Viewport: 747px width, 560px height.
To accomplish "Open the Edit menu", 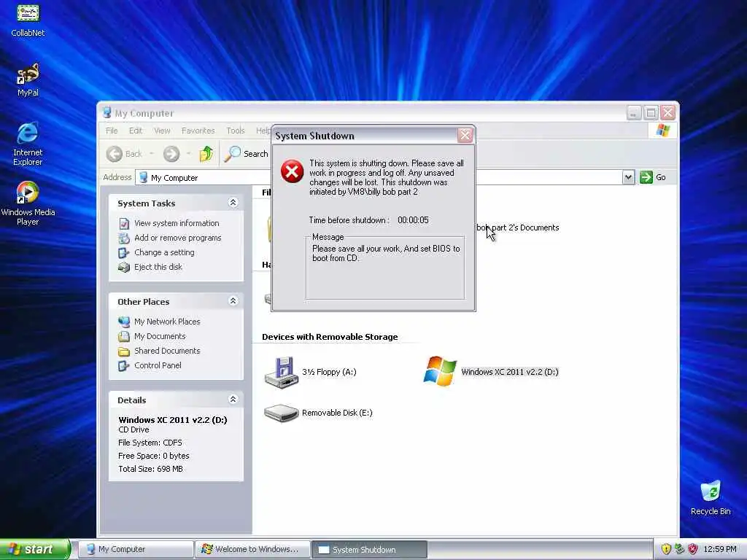I will click(x=135, y=131).
